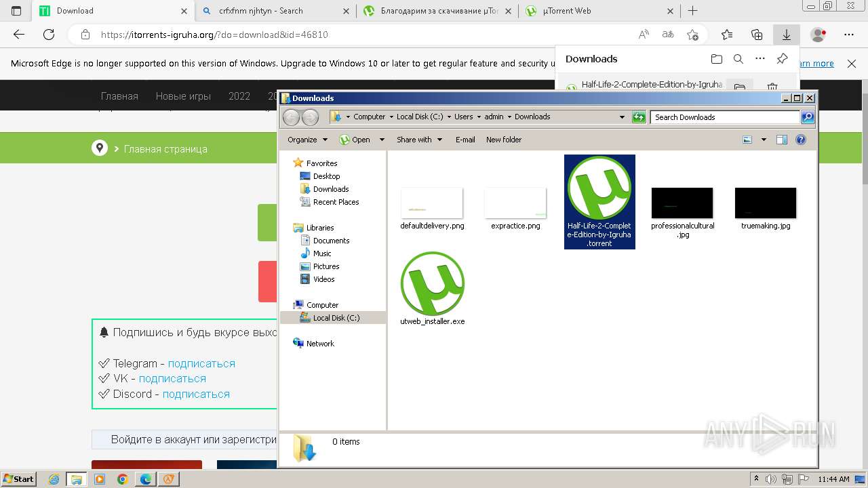Expand Explorer address bar history dropdown

pyautogui.click(x=622, y=117)
